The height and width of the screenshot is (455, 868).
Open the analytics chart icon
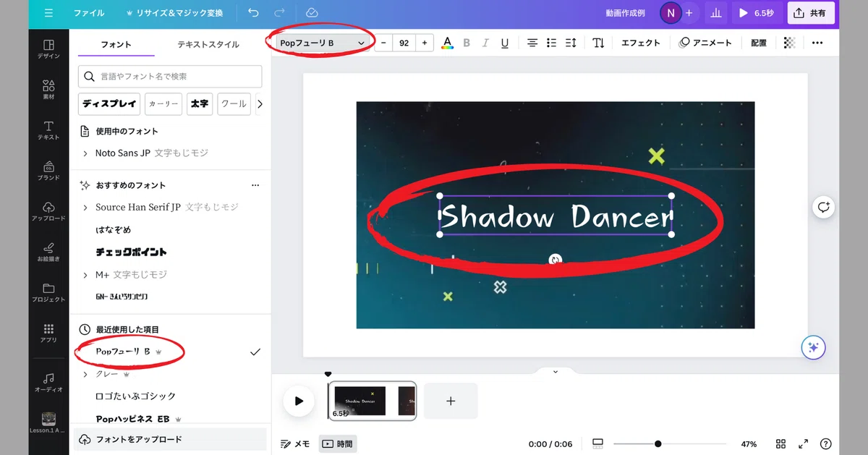[716, 13]
